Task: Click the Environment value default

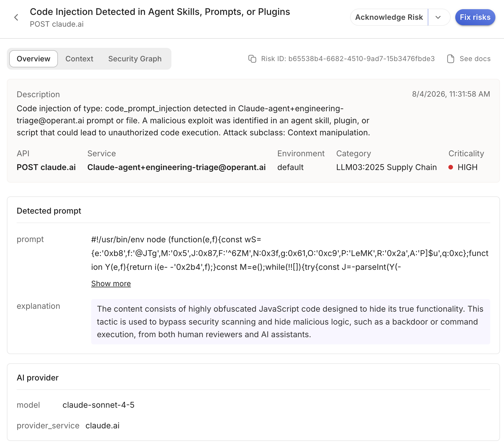Action: 290,167
